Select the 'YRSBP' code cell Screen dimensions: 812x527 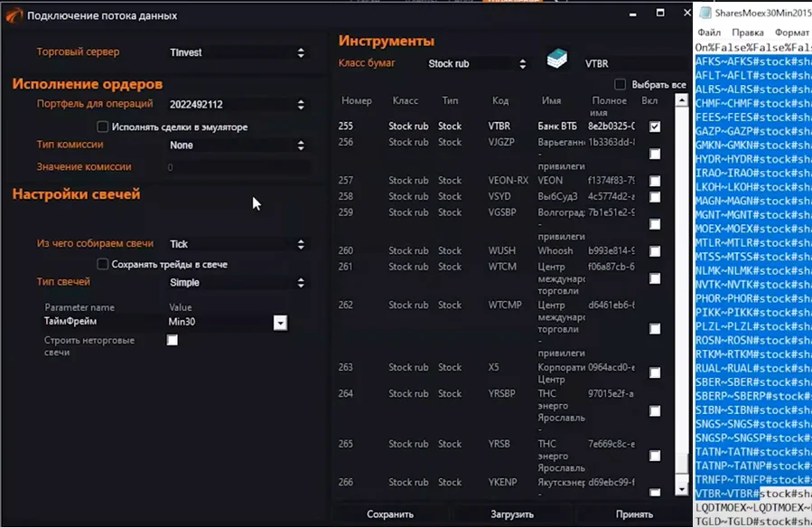tap(502, 393)
